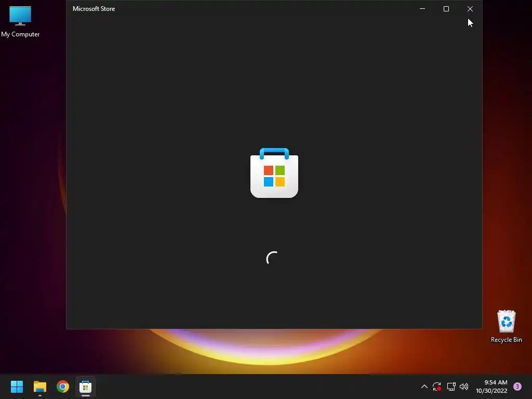Launch Google Chrome from the taskbar

63,387
